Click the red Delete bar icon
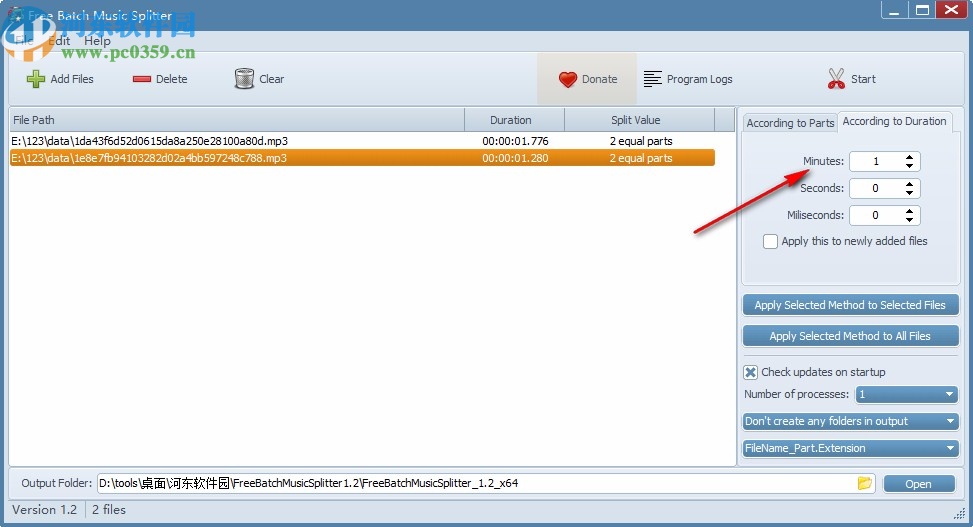973x527 pixels. coord(141,79)
